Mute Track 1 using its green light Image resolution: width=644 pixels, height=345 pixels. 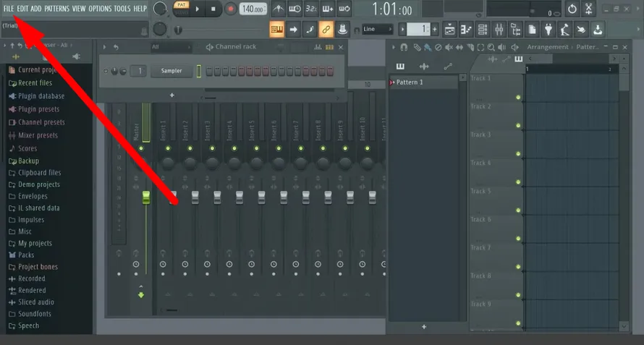(x=518, y=98)
